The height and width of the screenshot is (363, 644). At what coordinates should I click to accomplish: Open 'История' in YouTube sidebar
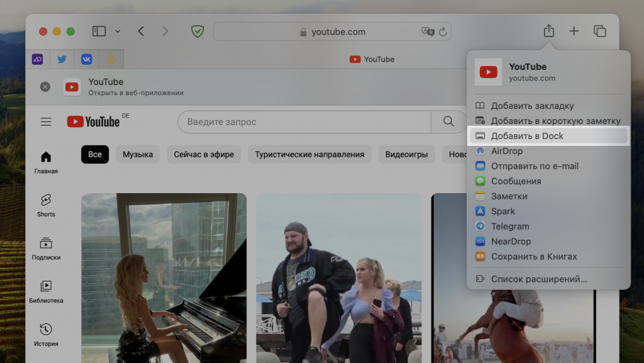46,335
